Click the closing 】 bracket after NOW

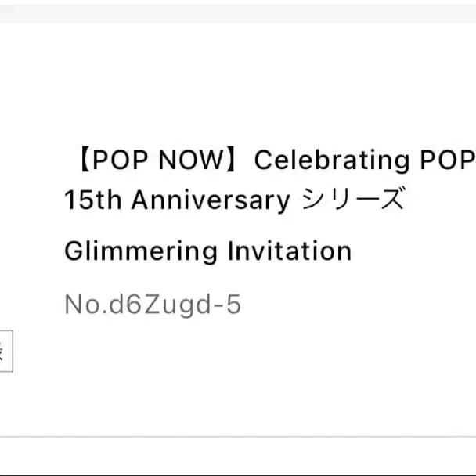point(236,160)
